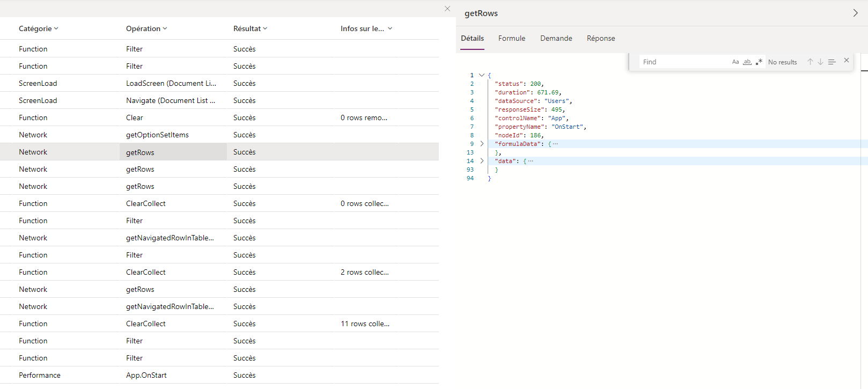Collapse the getRows details pane chevron
868x389 pixels.
point(855,13)
